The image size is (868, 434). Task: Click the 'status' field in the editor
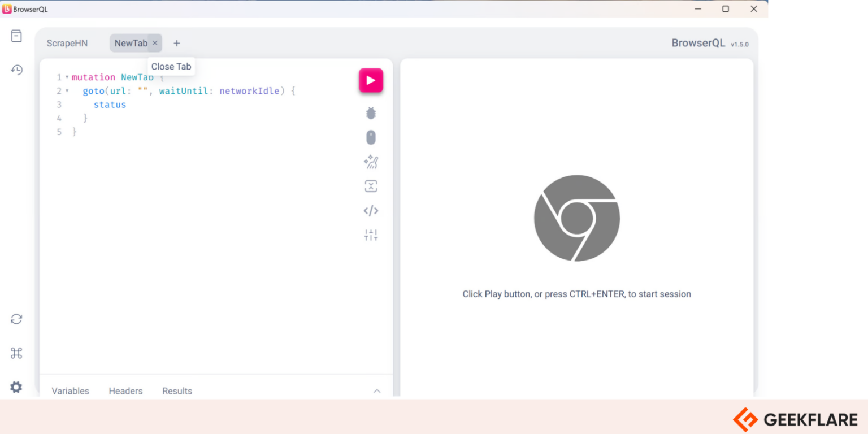[110, 105]
